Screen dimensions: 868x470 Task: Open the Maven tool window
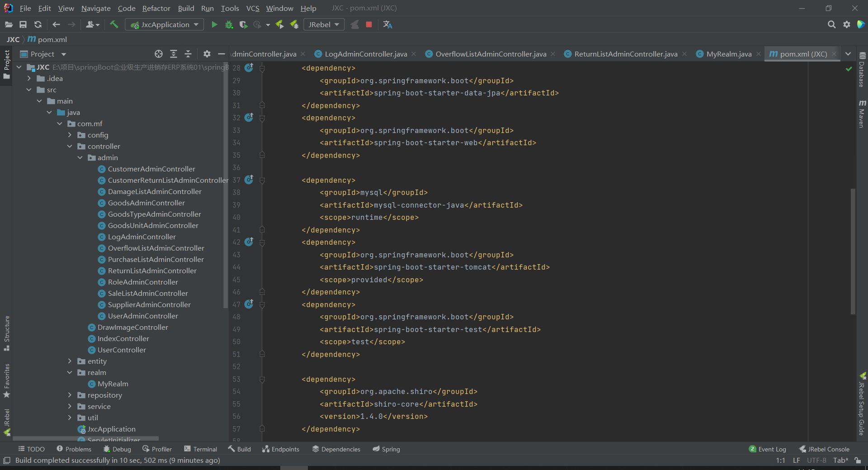862,114
